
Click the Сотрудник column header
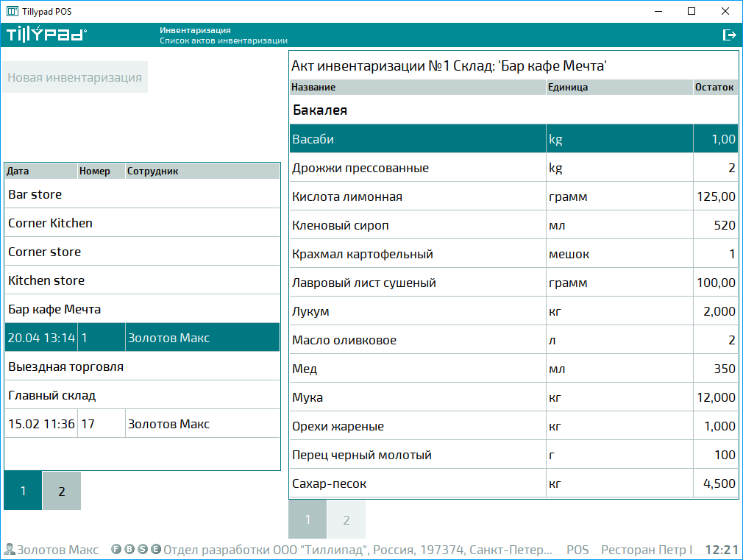[203, 171]
